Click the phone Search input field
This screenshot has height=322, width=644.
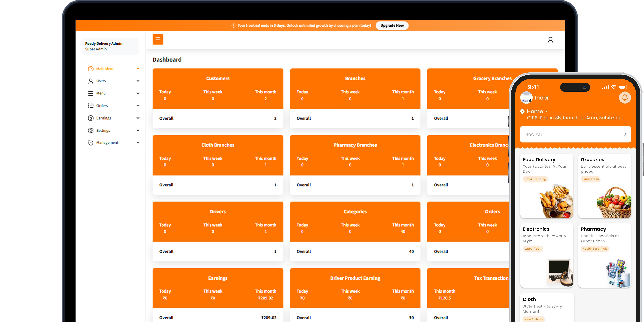coord(575,134)
